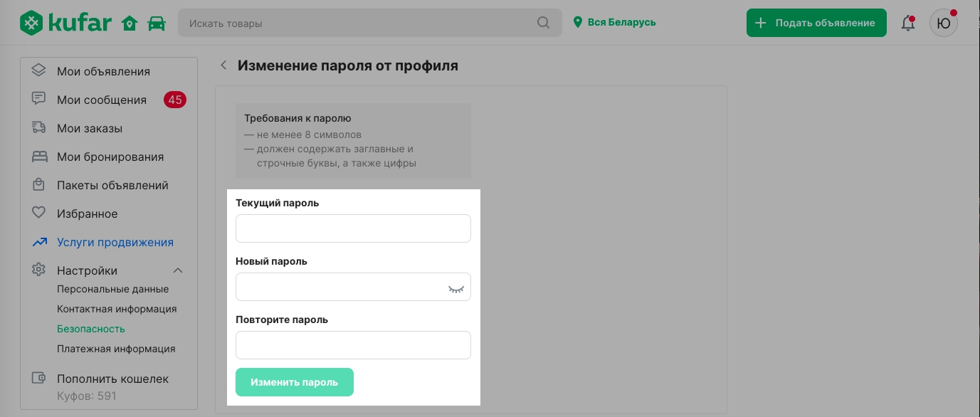Click the search magnifier icon
980x417 pixels.
click(543, 23)
